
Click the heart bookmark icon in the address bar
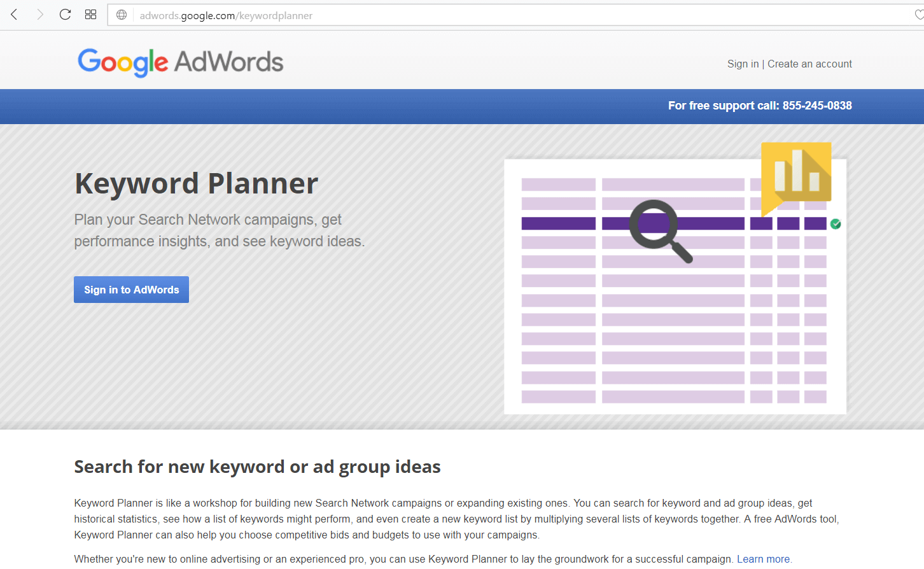919,15
